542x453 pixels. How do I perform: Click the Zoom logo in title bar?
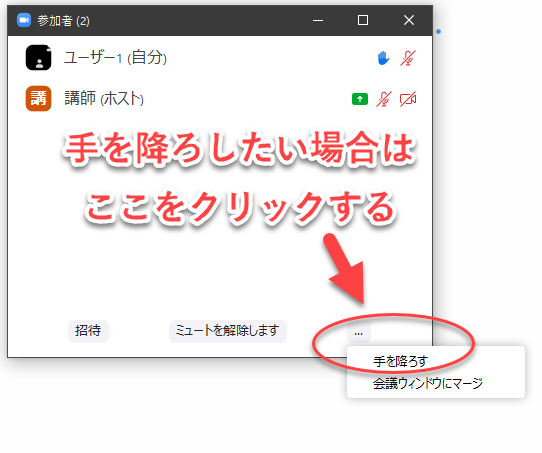(x=24, y=20)
